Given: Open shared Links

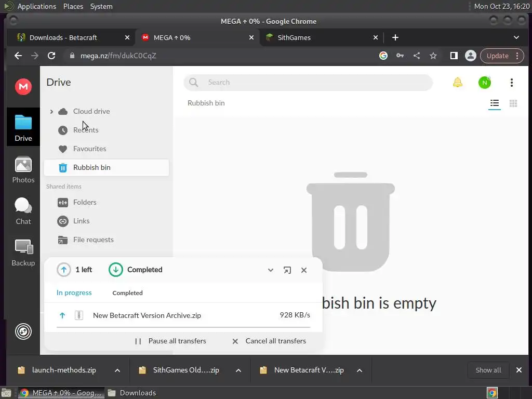Looking at the screenshot, I should pos(81,221).
